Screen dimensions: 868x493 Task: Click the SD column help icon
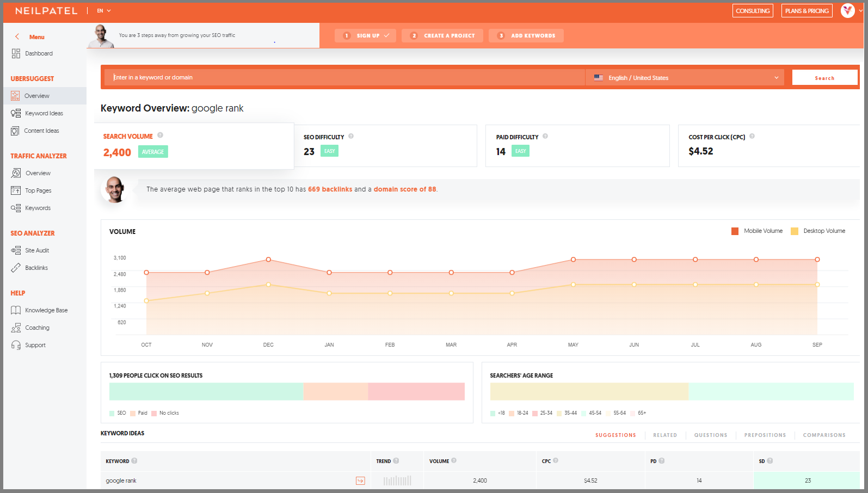770,461
